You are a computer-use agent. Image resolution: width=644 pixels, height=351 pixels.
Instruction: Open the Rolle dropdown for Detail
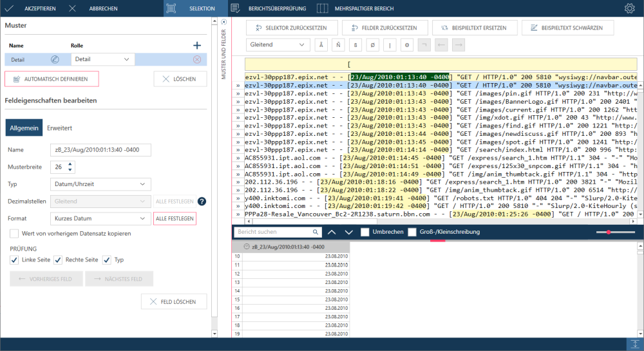[102, 59]
